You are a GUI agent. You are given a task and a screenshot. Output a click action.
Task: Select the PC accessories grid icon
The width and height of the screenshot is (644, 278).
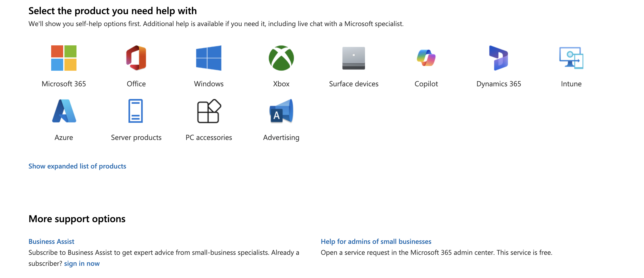pyautogui.click(x=209, y=111)
